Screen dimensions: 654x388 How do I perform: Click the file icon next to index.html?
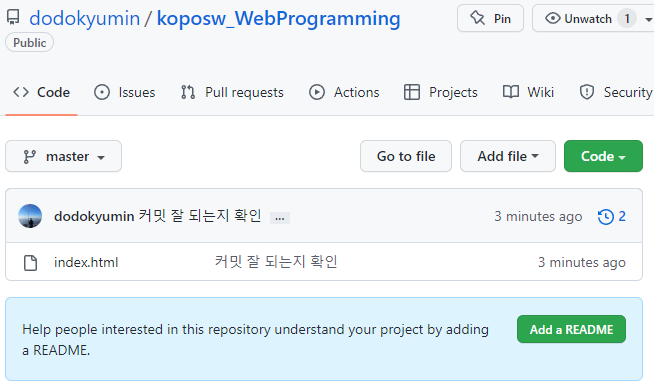(x=30, y=263)
